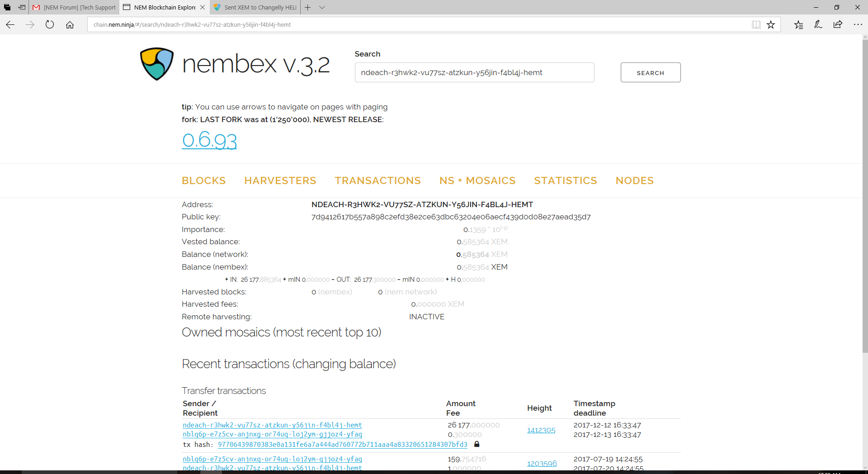Open the 0.6.93 release link
Image resolution: width=868 pixels, height=474 pixels.
pos(209,140)
